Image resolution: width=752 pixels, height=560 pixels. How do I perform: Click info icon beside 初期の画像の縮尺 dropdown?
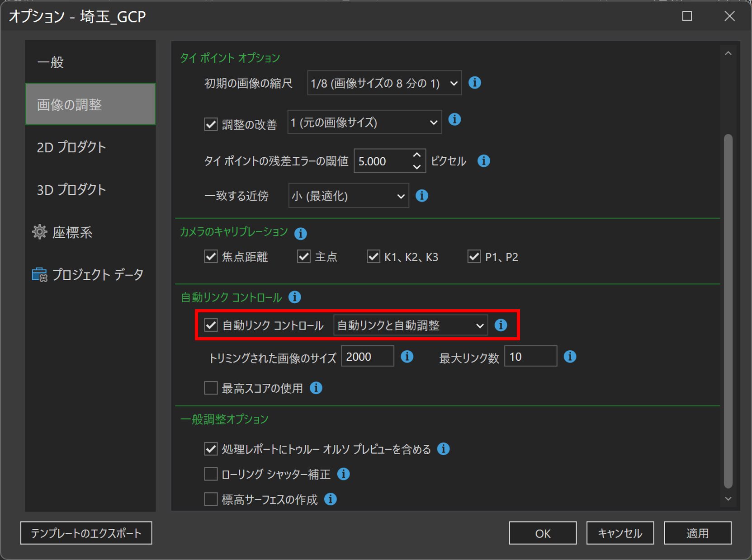474,83
